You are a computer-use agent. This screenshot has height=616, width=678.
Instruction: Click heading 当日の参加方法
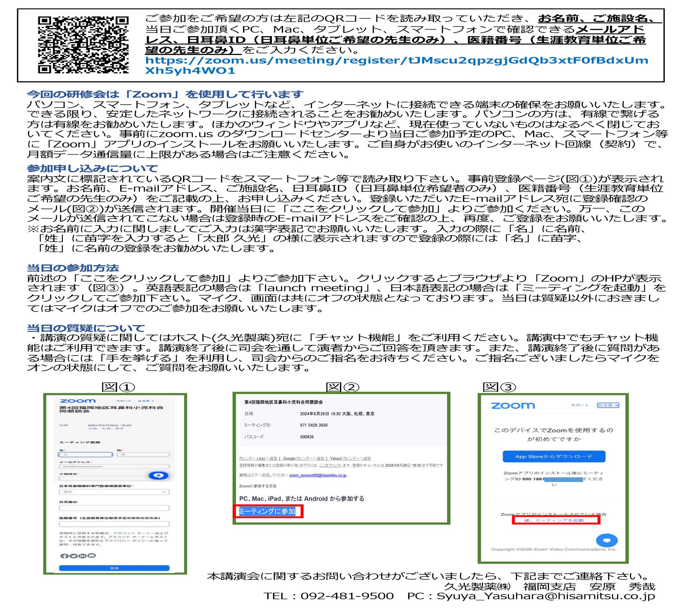tap(73, 268)
